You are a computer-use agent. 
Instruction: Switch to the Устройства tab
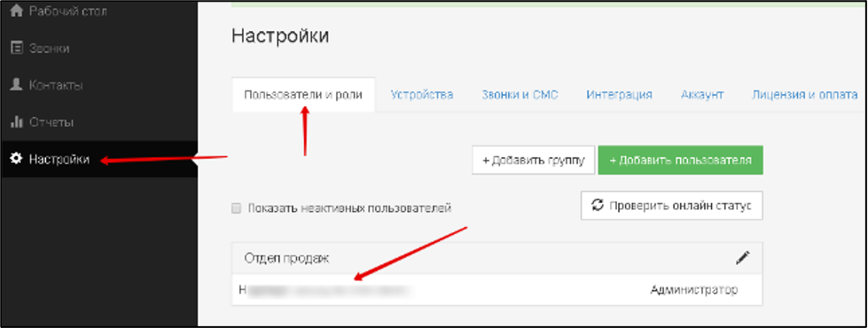(422, 95)
